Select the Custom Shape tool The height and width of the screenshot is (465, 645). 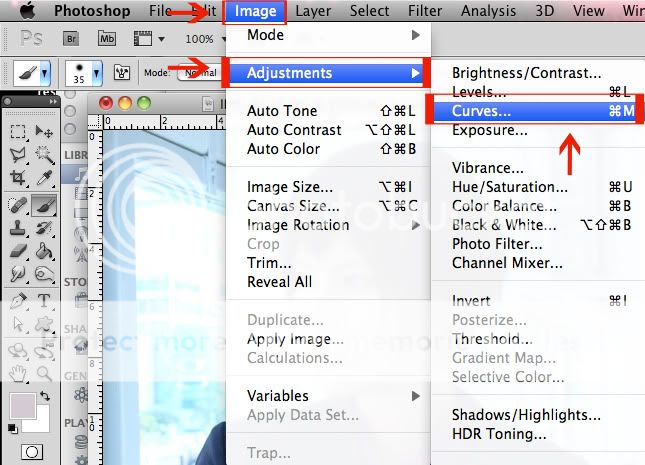44,324
